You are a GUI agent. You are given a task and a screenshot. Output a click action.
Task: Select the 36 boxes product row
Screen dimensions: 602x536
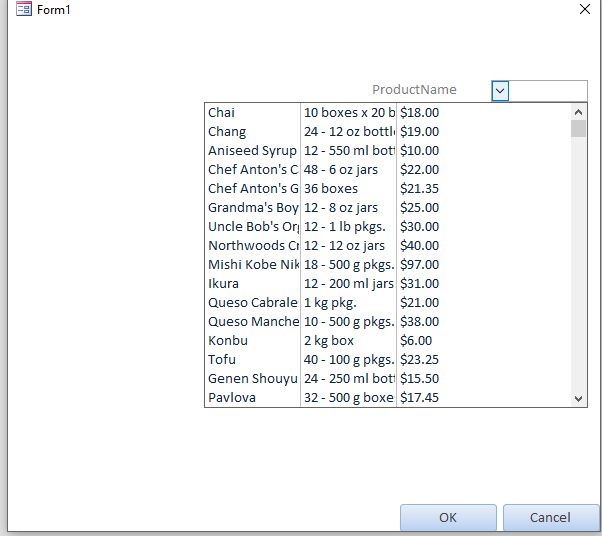coord(388,189)
